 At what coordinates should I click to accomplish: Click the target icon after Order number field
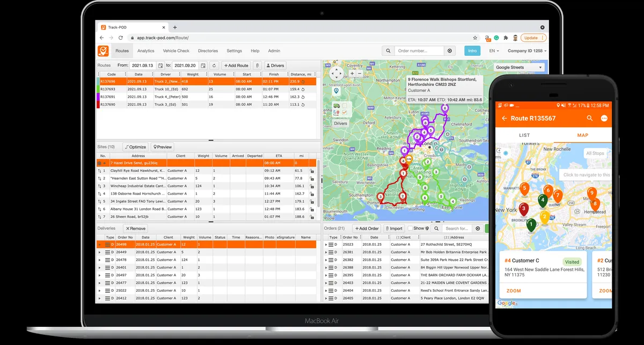click(x=450, y=51)
